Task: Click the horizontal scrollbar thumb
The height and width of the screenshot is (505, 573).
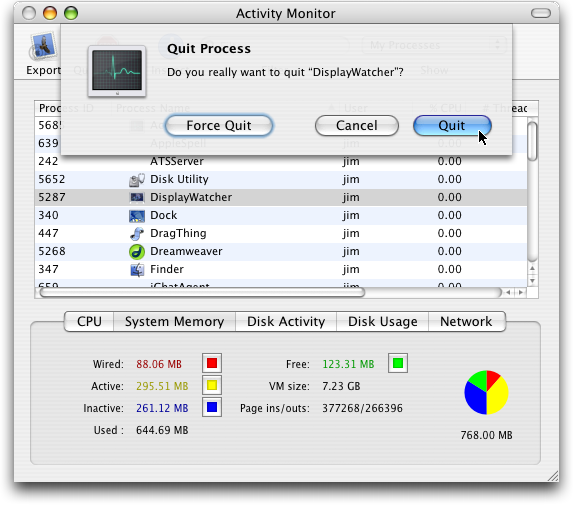Action: tap(202, 292)
